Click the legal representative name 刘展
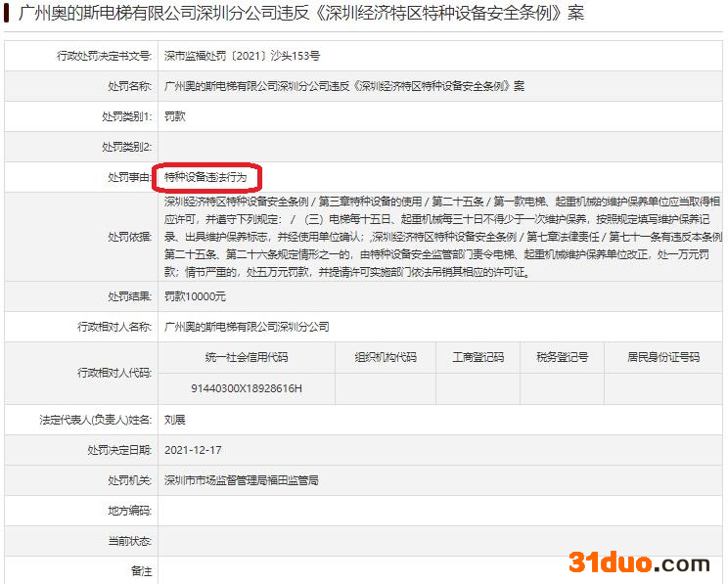The height and width of the screenshot is (584, 728). click(174, 420)
